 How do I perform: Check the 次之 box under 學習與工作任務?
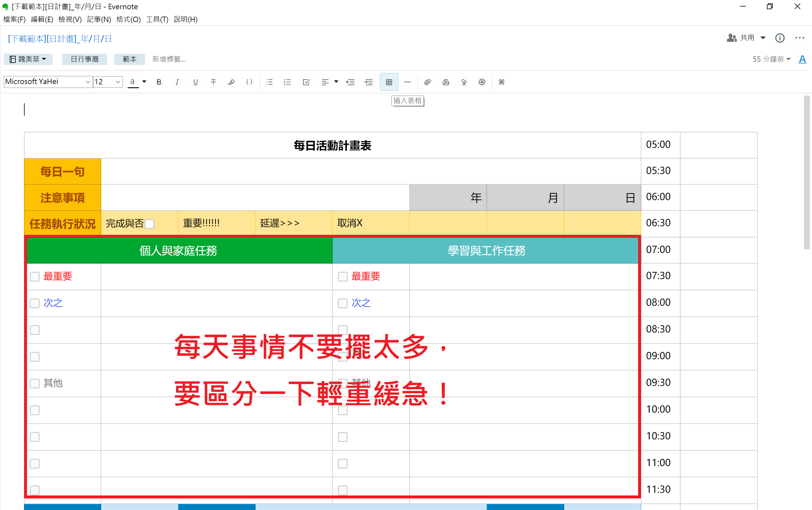[x=342, y=303]
